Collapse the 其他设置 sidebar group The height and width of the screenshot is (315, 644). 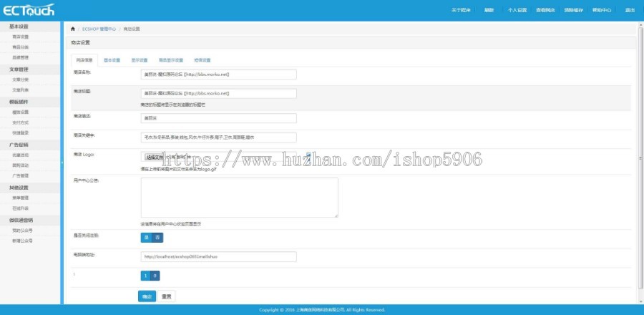point(30,188)
